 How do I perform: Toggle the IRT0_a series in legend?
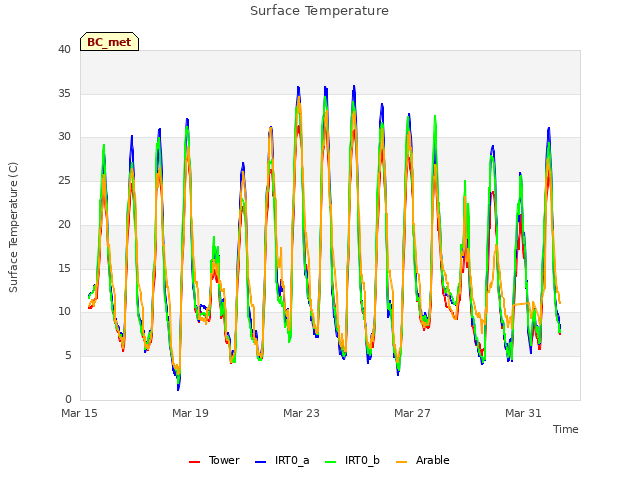pos(282,460)
